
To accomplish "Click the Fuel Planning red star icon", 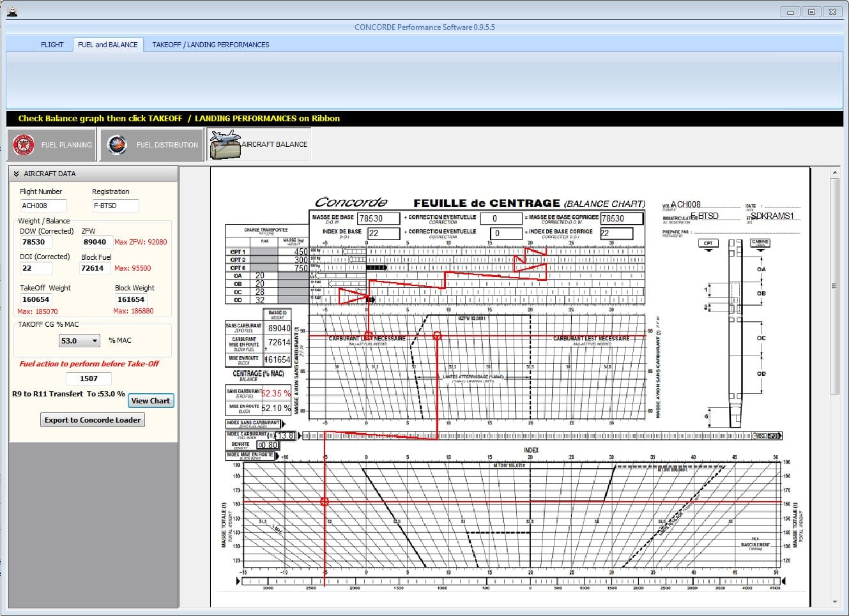I will pos(24,145).
